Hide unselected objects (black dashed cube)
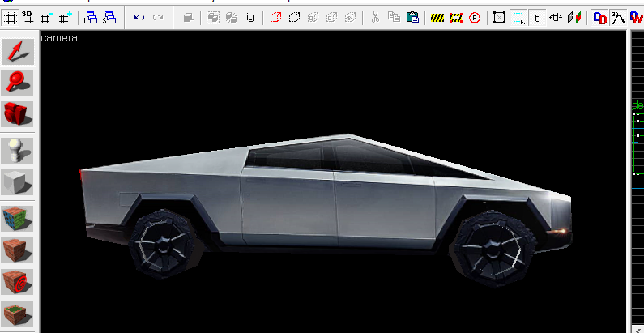Image resolution: width=644 pixels, height=333 pixels. [x=294, y=18]
